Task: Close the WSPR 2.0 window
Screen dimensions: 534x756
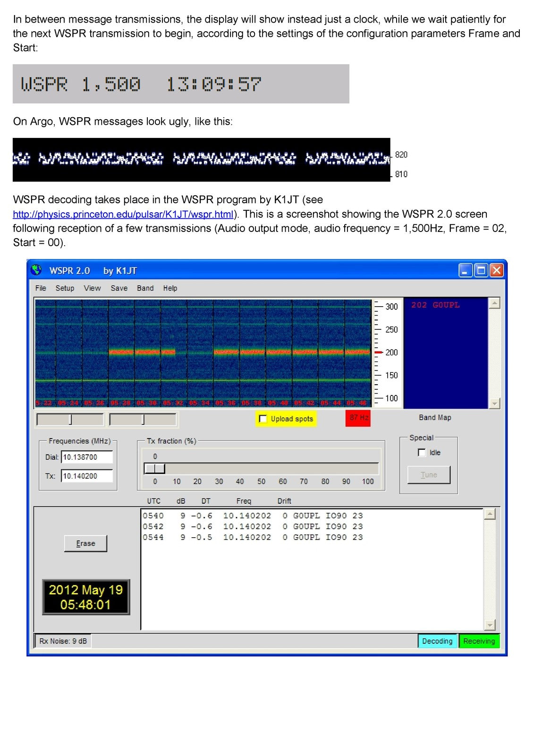Action: click(x=496, y=271)
